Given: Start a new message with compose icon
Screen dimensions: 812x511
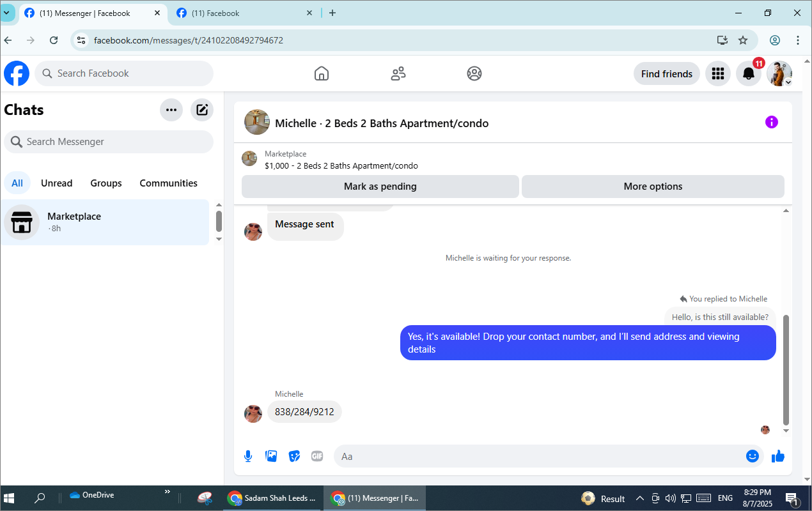Looking at the screenshot, I should pos(202,110).
